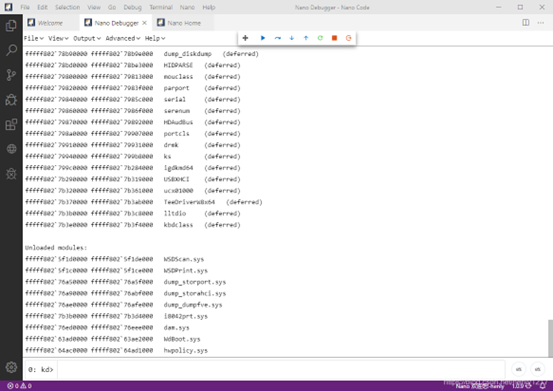Image resolution: width=553 pixels, height=391 pixels.
Task: Open the Explorer icon in activity bar
Action: [x=11, y=26]
